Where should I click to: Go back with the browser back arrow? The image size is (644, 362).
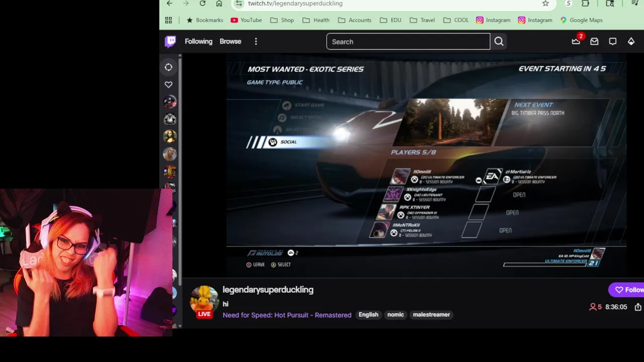tap(170, 4)
